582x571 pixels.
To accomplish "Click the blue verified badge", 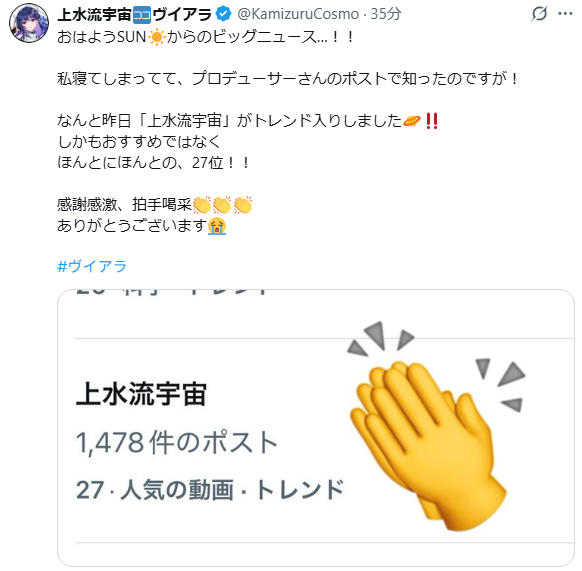I will point(223,14).
